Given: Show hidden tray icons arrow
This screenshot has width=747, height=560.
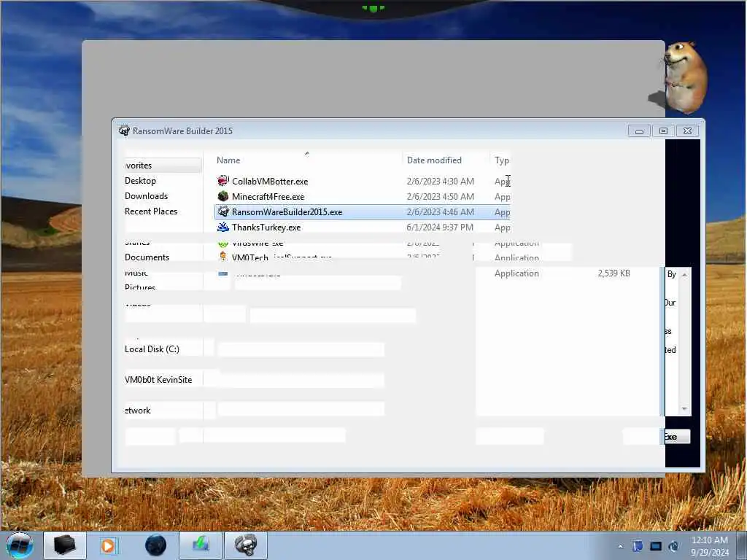Looking at the screenshot, I should click(620, 546).
